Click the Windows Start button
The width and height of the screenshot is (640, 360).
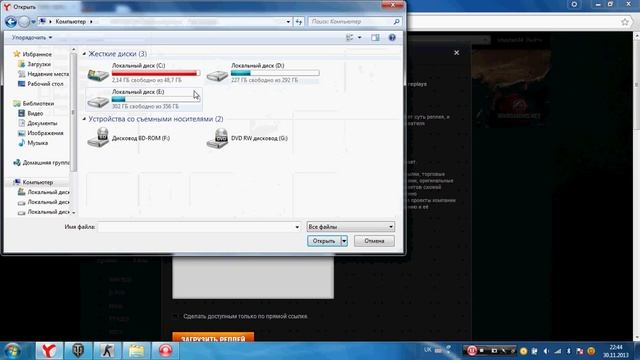pyautogui.click(x=12, y=351)
